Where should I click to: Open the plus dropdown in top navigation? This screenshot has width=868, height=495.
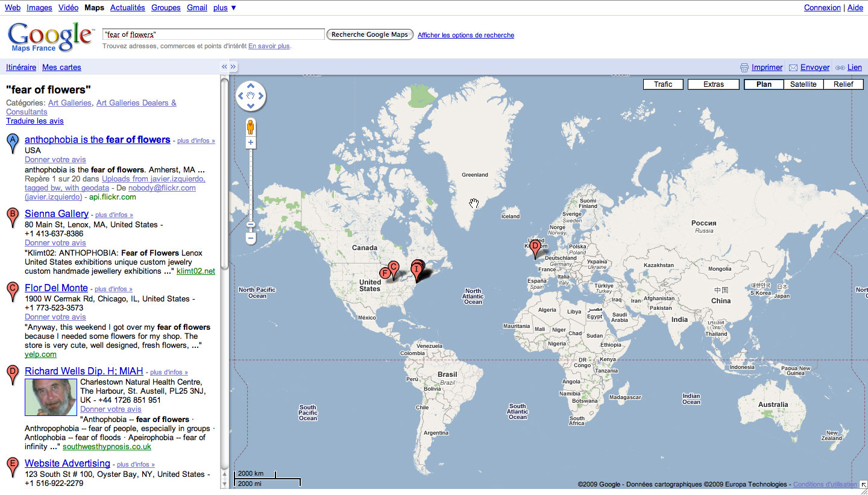click(x=225, y=8)
